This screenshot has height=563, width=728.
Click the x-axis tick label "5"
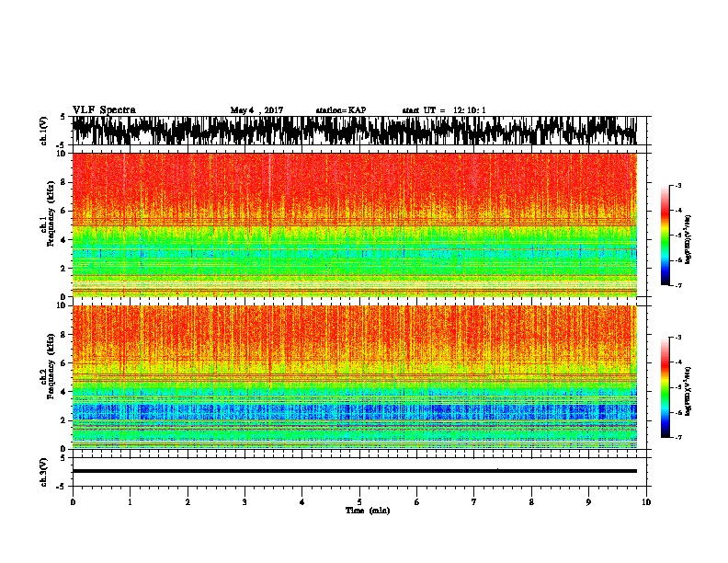[359, 502]
